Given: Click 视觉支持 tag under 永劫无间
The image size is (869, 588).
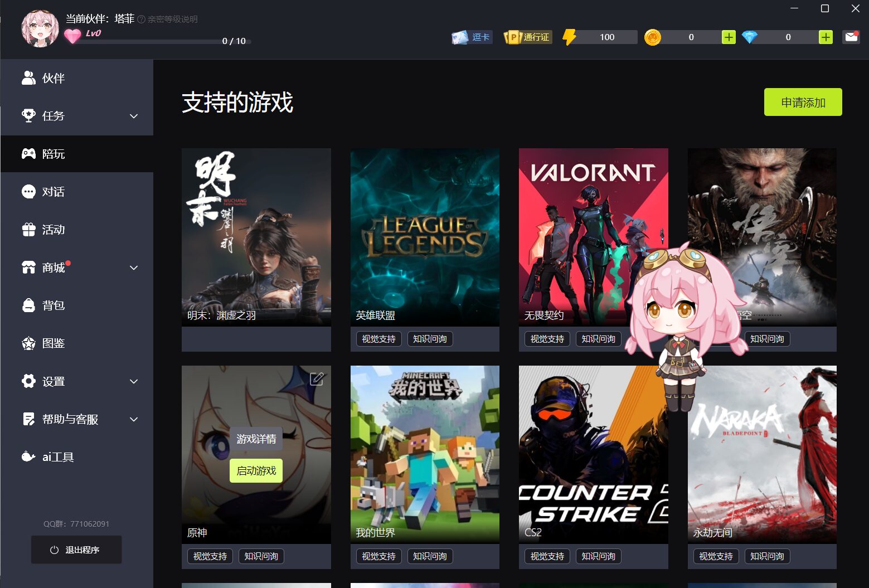Looking at the screenshot, I should 716,556.
